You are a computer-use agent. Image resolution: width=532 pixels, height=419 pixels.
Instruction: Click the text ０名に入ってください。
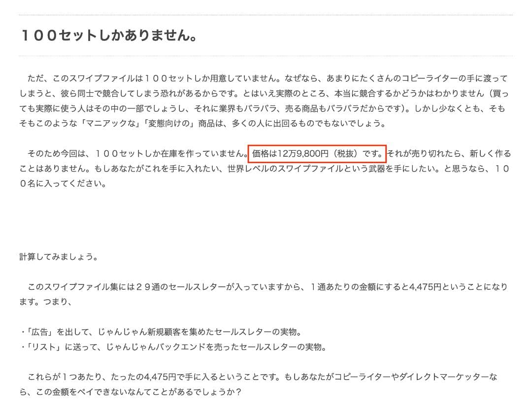tap(63, 184)
